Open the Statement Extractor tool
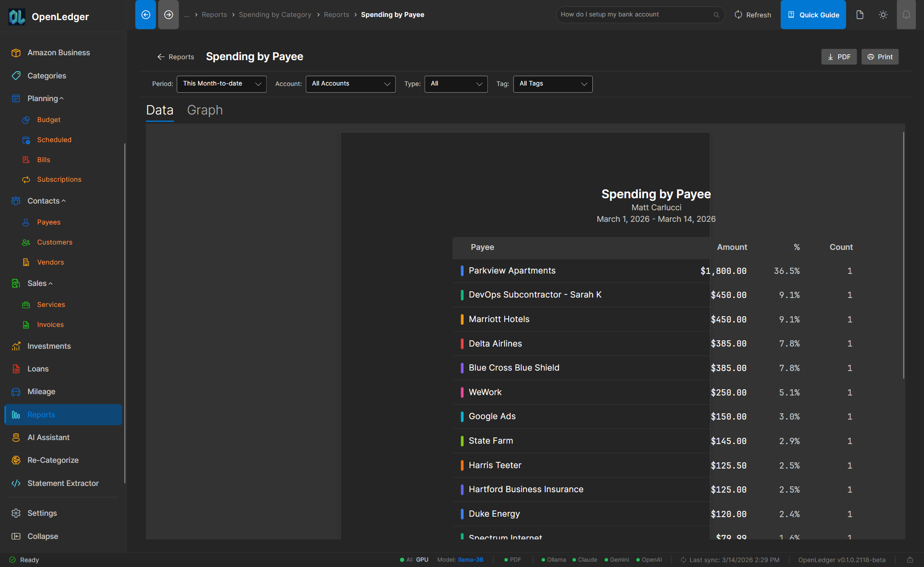Screen dimensions: 924x567 pos(63,483)
